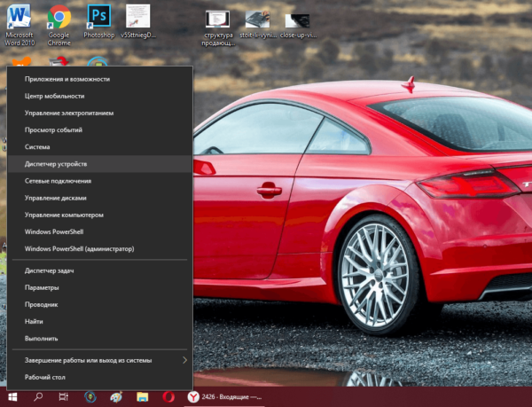The width and height of the screenshot is (532, 407).
Task: Select 'Просмотр событий' in context menu
Action: click(100, 129)
